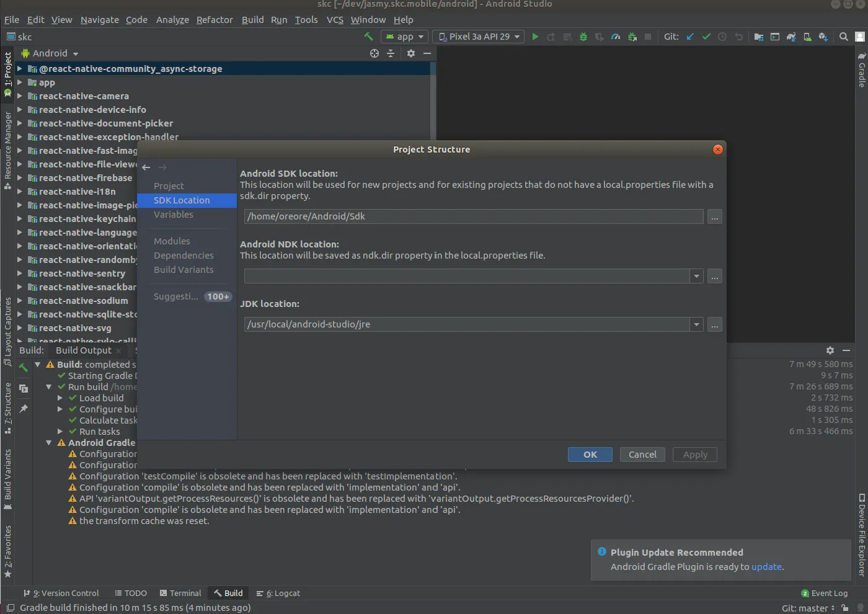Sync project with Gradle files icon
868x614 pixels.
click(x=791, y=37)
